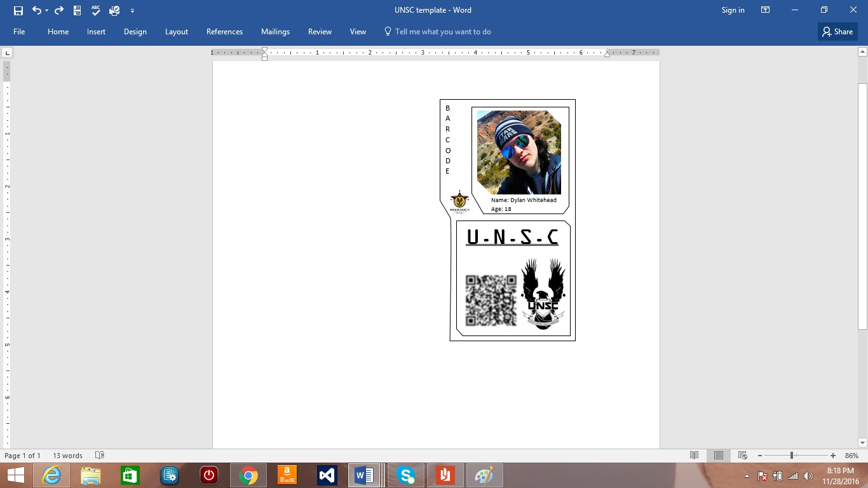Open Visual Studio from the taskbar
The image size is (868, 488).
point(327,475)
